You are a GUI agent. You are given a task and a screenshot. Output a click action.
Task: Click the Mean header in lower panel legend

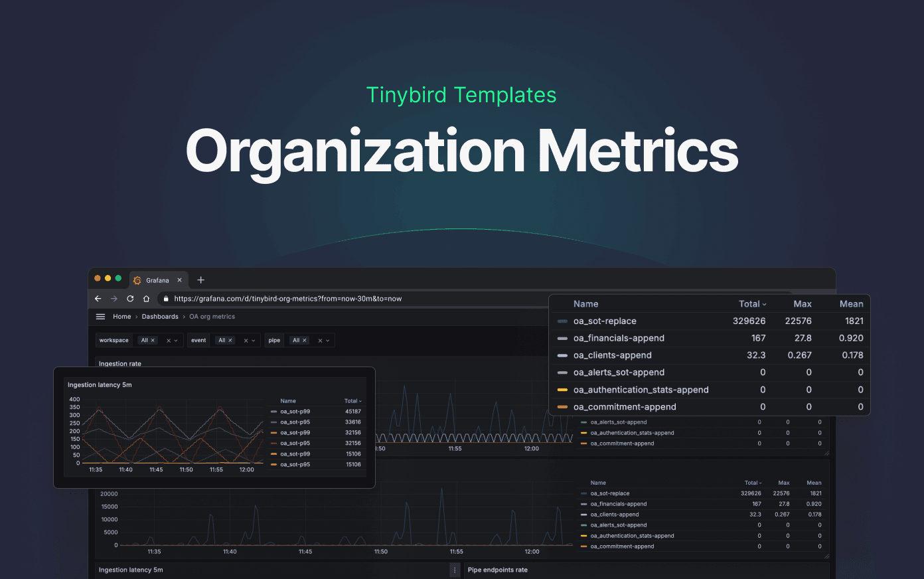pyautogui.click(x=814, y=483)
